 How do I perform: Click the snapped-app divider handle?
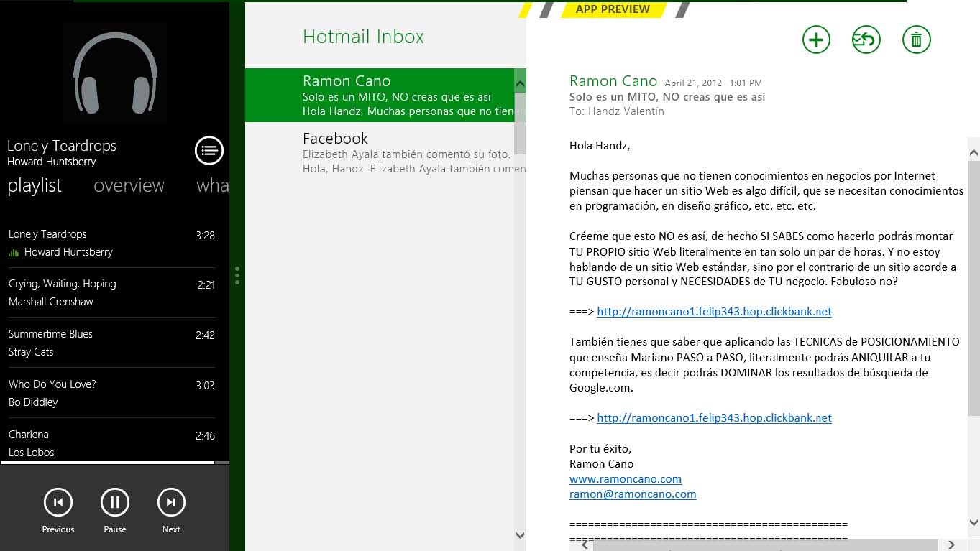pyautogui.click(x=237, y=275)
